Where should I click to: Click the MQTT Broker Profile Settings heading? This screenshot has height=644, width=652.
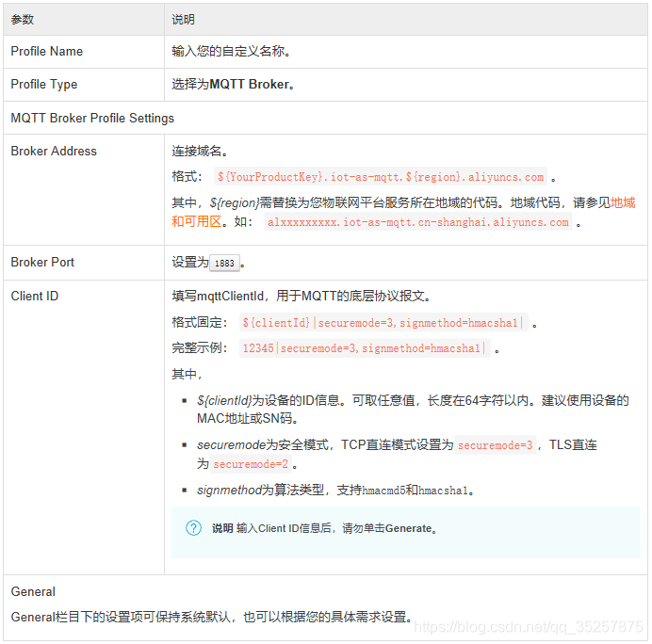[x=92, y=118]
